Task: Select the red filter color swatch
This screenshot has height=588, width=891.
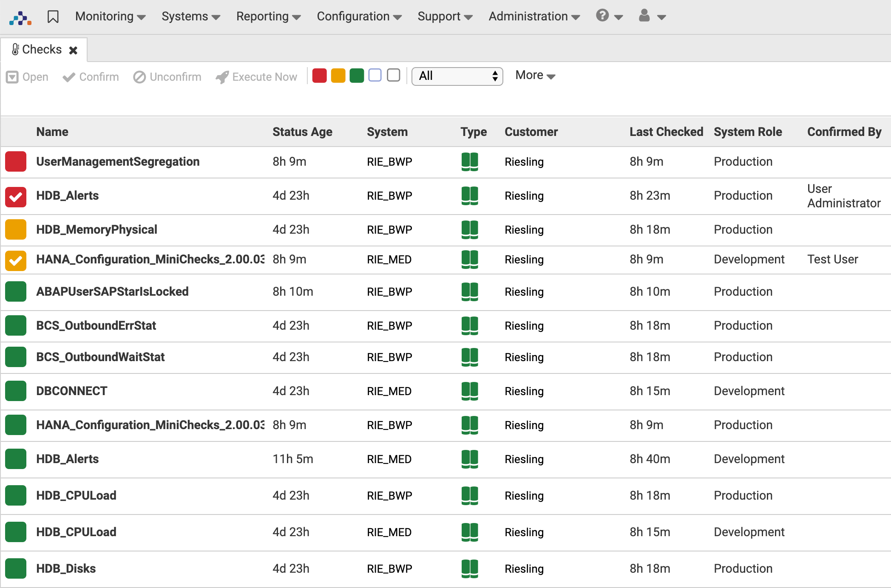Action: pyautogui.click(x=319, y=75)
